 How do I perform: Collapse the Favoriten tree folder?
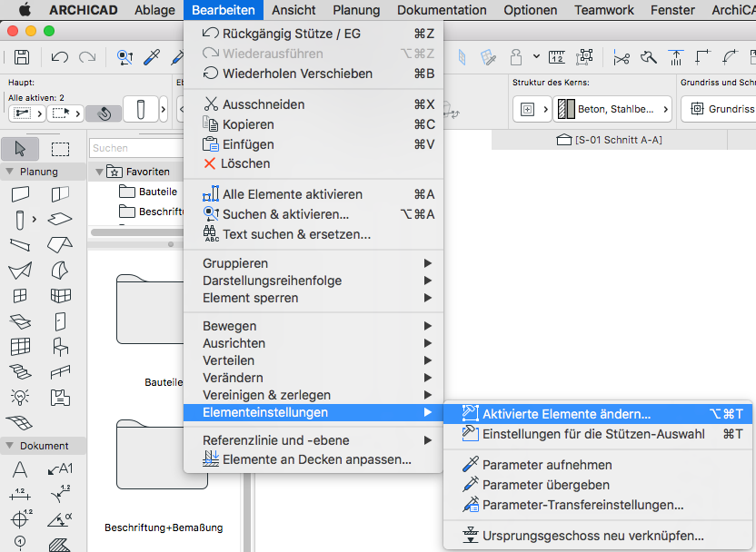(99, 172)
